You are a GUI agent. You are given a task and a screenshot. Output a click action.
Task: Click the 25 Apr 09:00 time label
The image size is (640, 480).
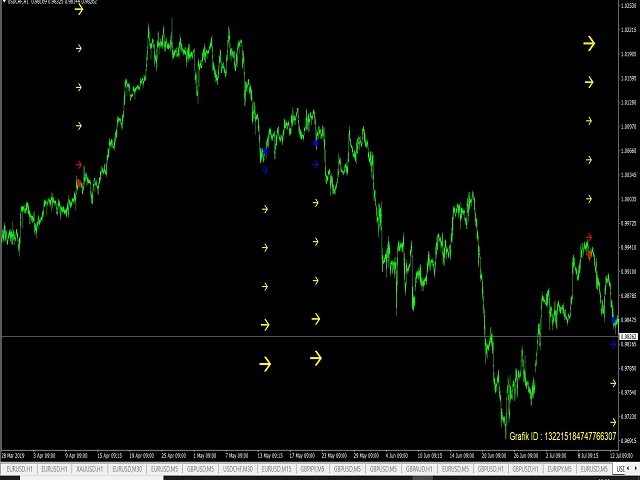tap(173, 456)
